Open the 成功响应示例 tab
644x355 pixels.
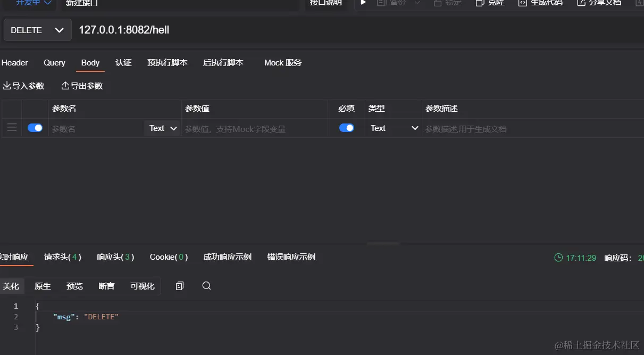coord(227,257)
